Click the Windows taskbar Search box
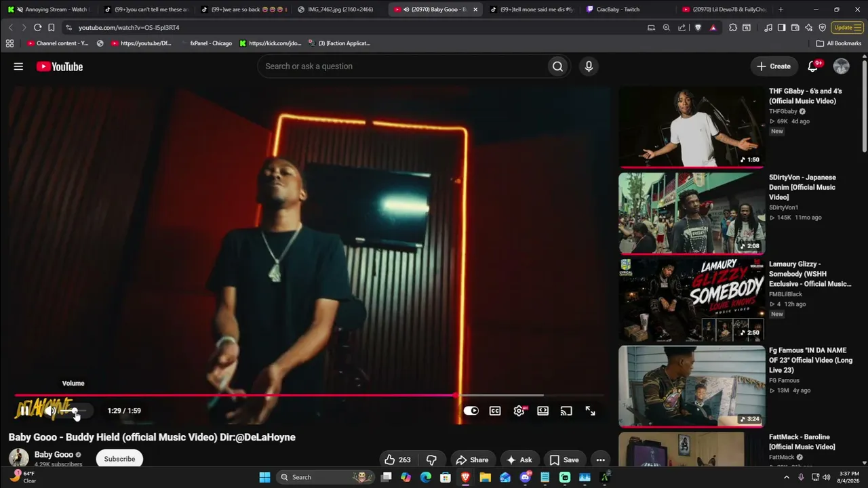 point(326,477)
